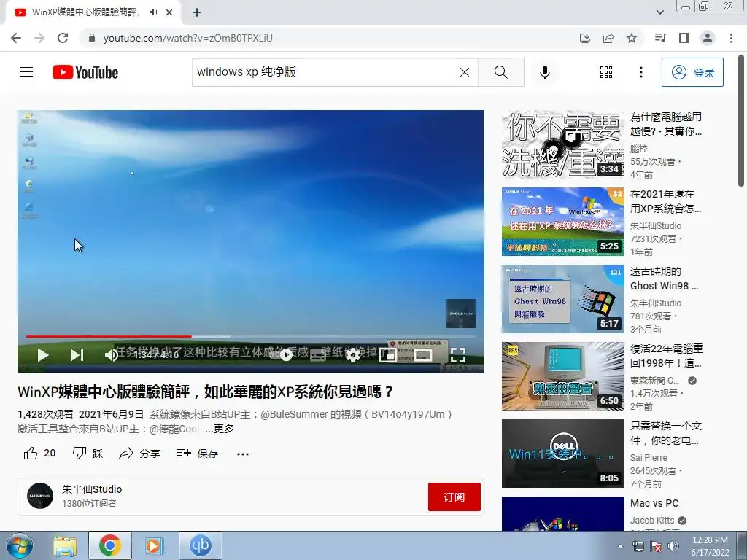
Task: Install app icon in address bar
Action: (x=584, y=38)
